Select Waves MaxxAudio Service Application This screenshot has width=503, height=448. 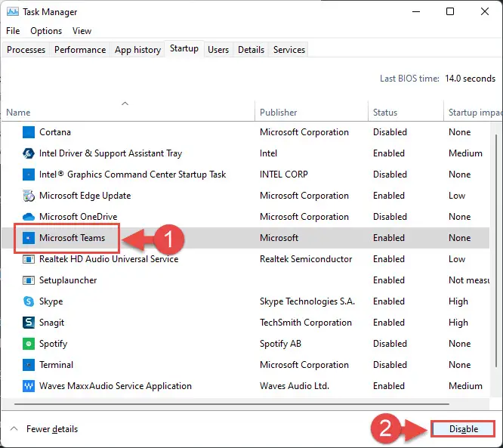[116, 386]
